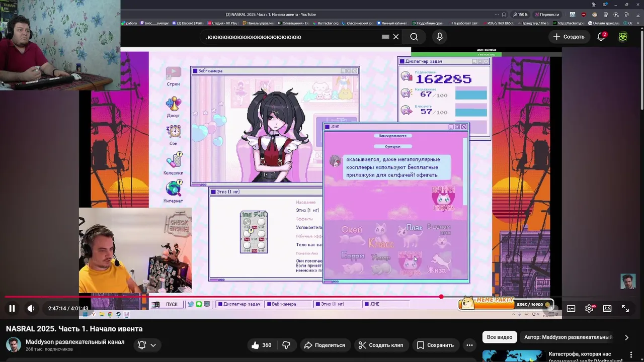Open the 150% zoom indicator
Image resolution: width=644 pixels, height=362 pixels.
[520, 15]
